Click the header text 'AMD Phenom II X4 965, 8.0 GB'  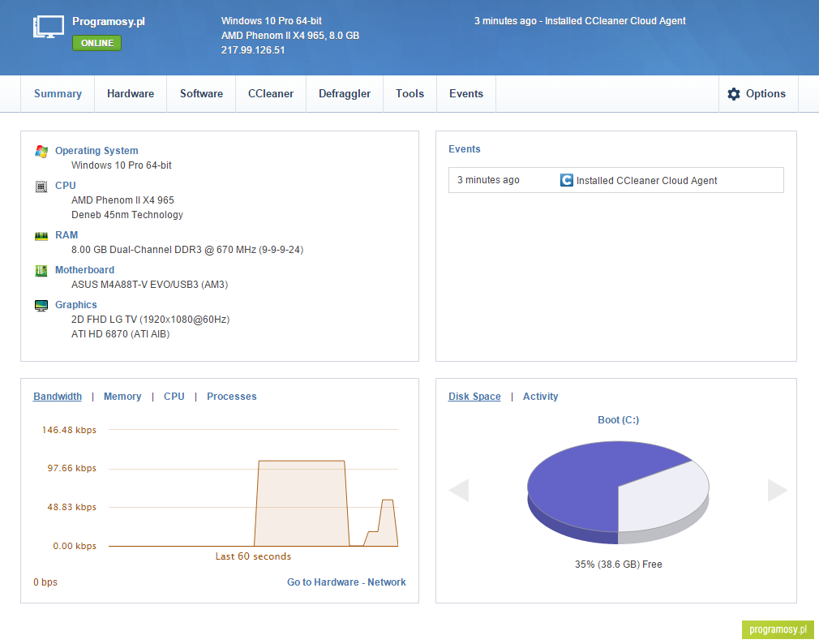pos(289,36)
